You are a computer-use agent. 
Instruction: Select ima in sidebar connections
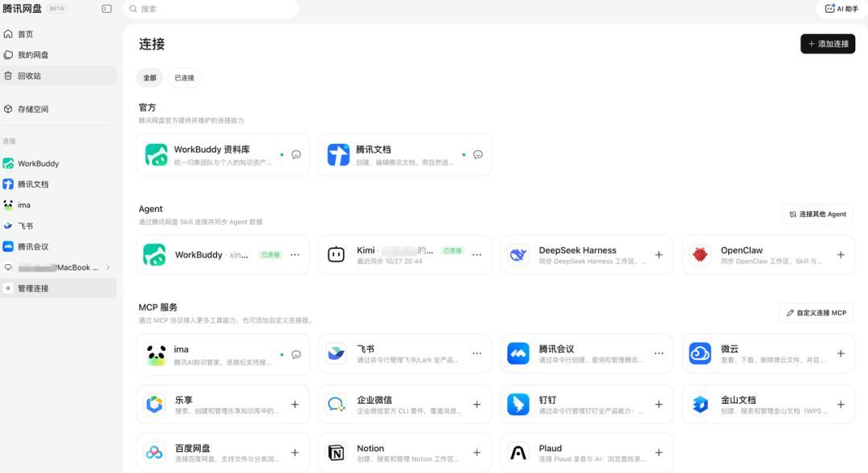point(58,205)
